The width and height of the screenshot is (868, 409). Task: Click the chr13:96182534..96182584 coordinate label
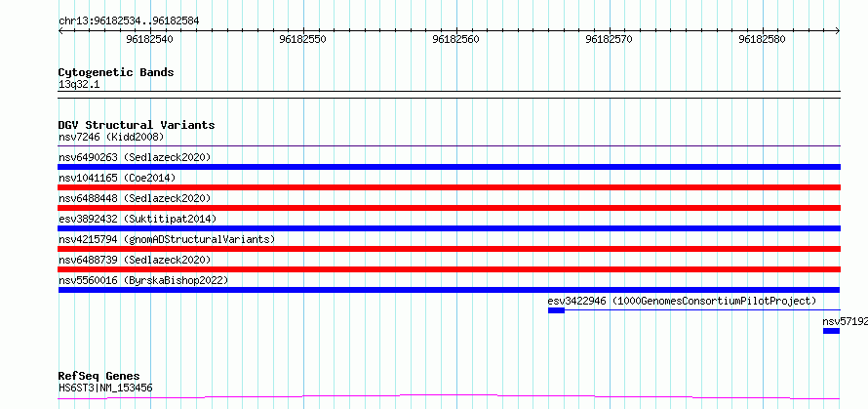point(129,21)
